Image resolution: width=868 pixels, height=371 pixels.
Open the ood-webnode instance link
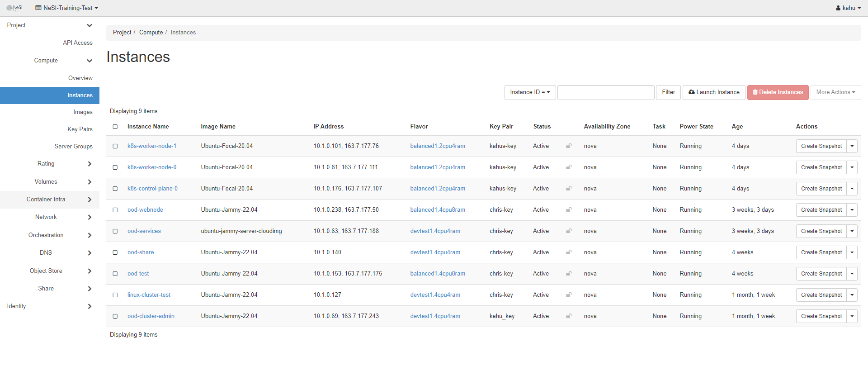pos(145,210)
